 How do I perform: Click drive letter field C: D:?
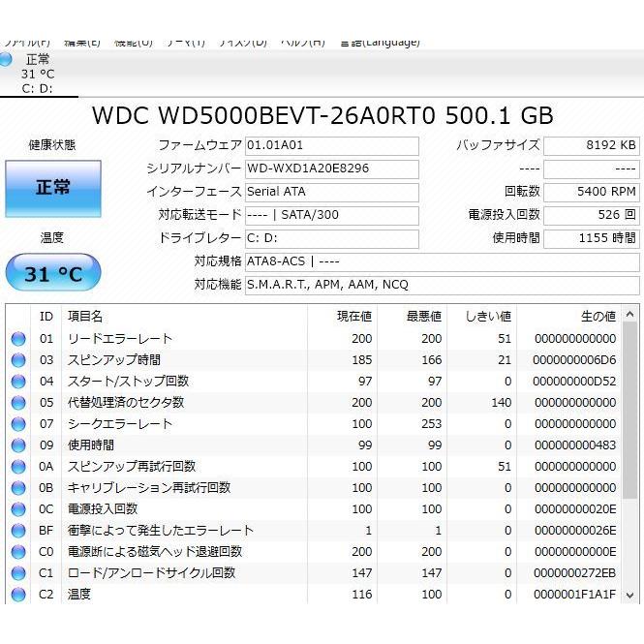point(332,238)
